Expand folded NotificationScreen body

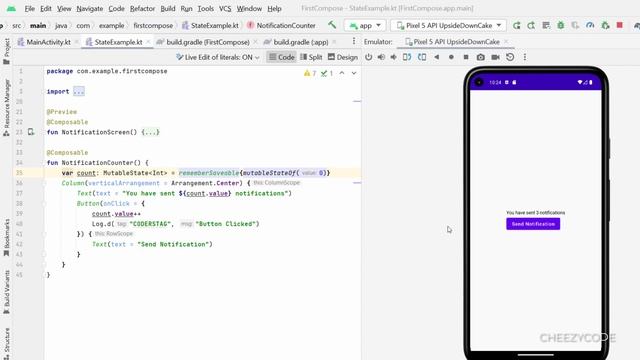pos(150,132)
